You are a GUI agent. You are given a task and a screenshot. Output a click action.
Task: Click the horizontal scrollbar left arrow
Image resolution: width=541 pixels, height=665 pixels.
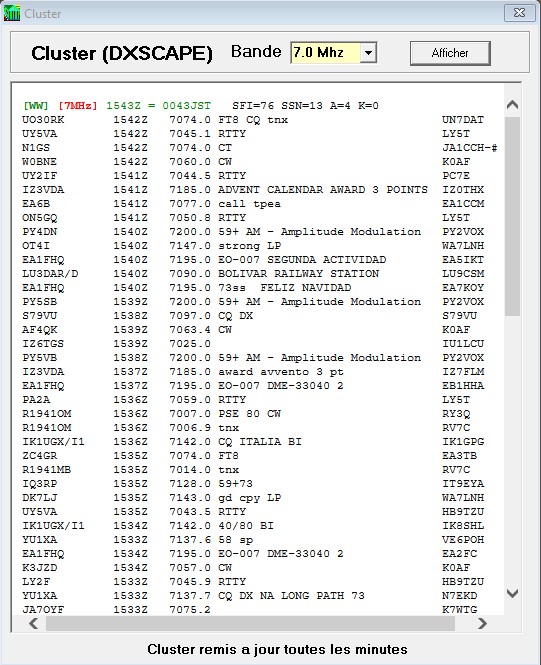coord(33,623)
